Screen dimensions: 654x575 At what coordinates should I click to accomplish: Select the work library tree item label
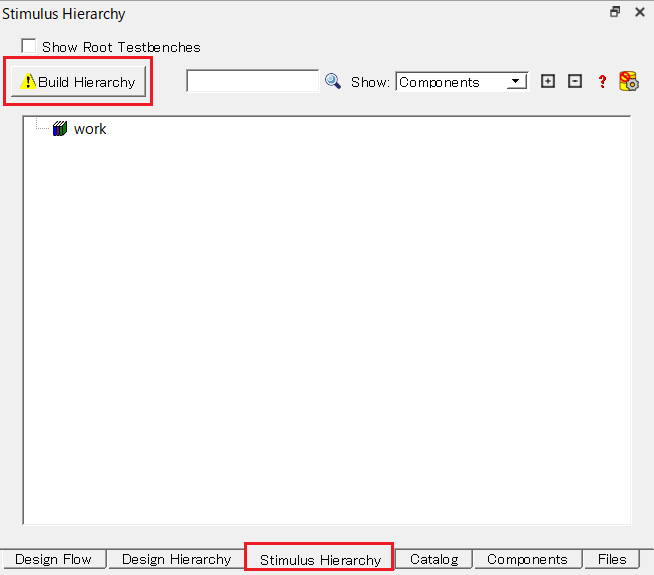(x=90, y=129)
